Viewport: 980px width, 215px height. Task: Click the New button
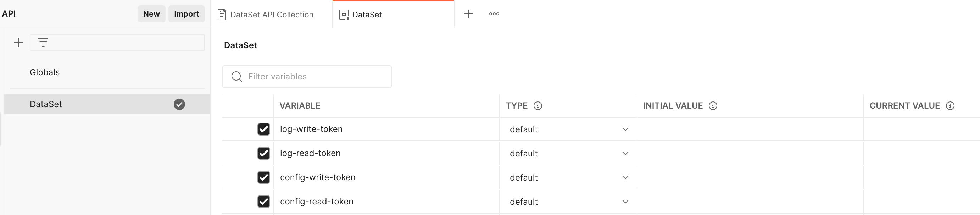(x=151, y=14)
